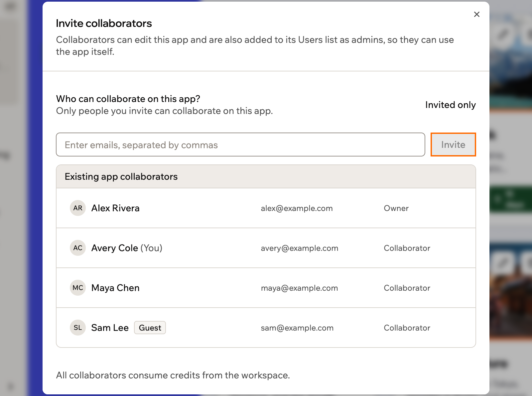Screen dimensions: 532x396
Task: Select the name Maya Chen
Action: pyautogui.click(x=115, y=288)
